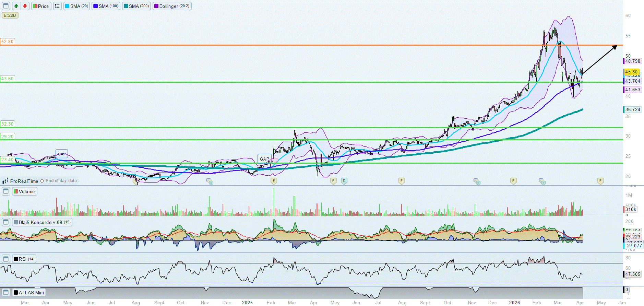
Task: Click the SMA (100) color swatch
Action: coord(96,6)
